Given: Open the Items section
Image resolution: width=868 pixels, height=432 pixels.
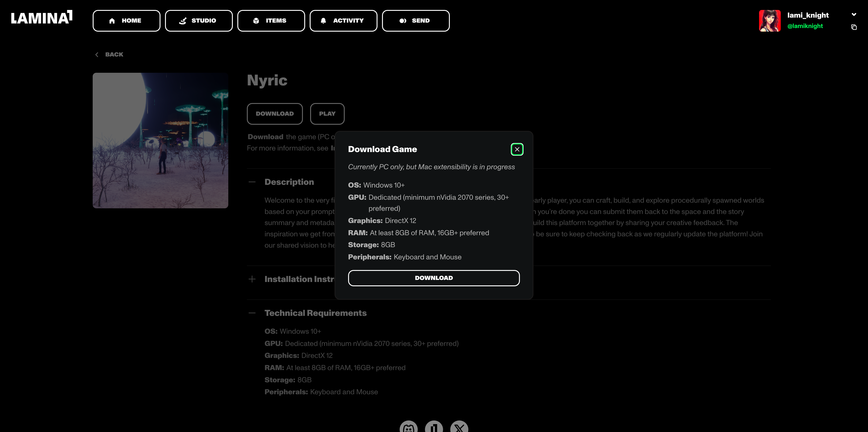Looking at the screenshot, I should 271,21.
